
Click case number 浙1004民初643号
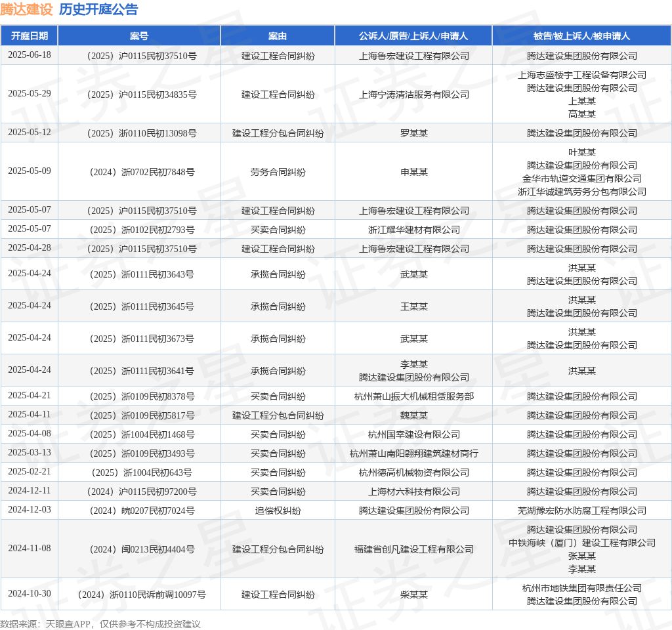142,472
